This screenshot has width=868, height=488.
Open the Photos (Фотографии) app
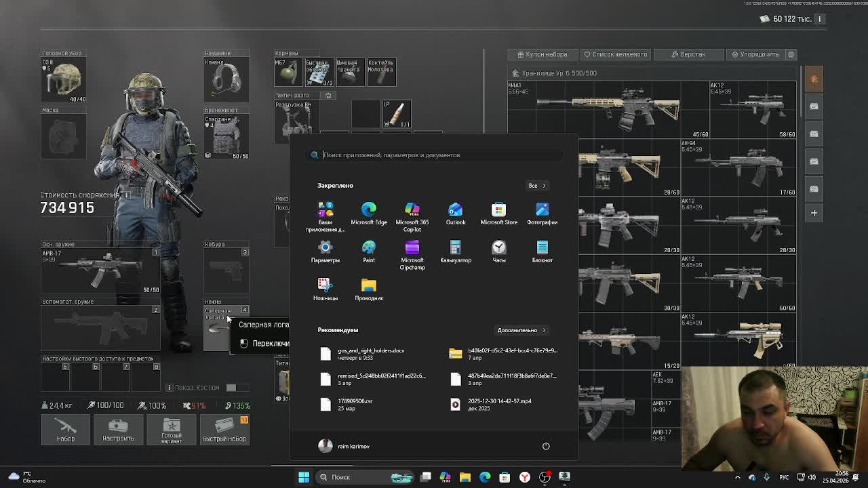click(x=542, y=213)
